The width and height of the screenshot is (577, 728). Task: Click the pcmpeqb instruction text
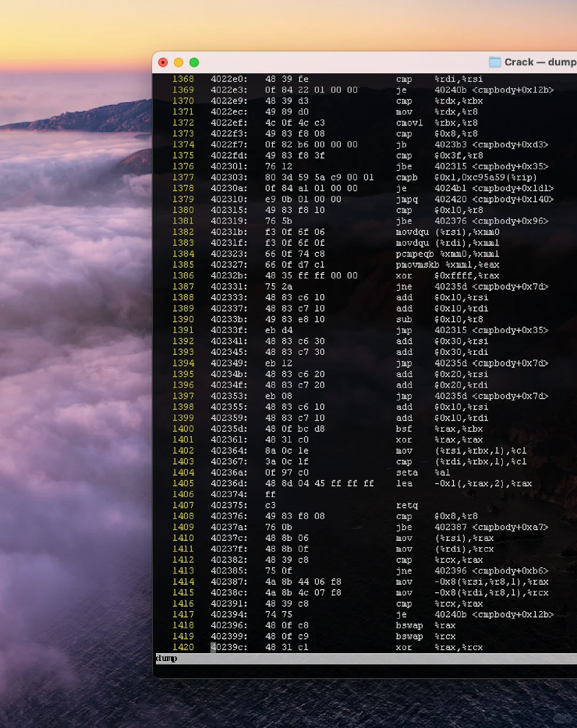[415, 254]
